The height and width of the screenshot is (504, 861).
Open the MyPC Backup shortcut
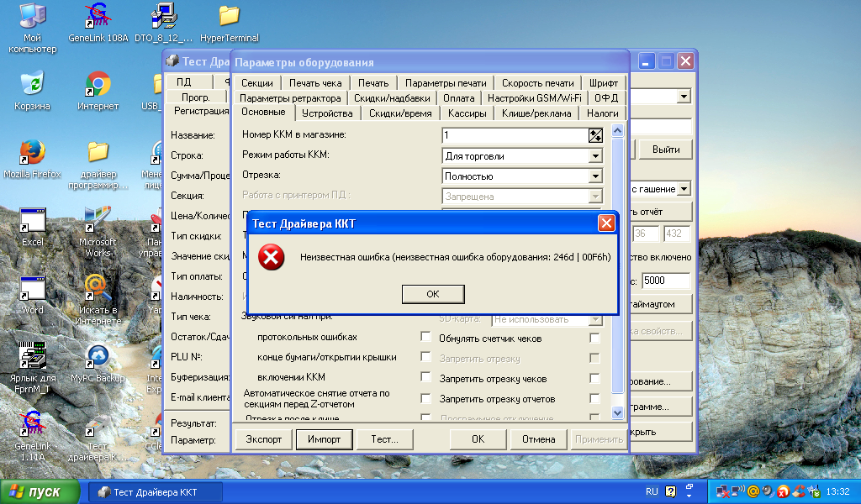tap(98, 358)
